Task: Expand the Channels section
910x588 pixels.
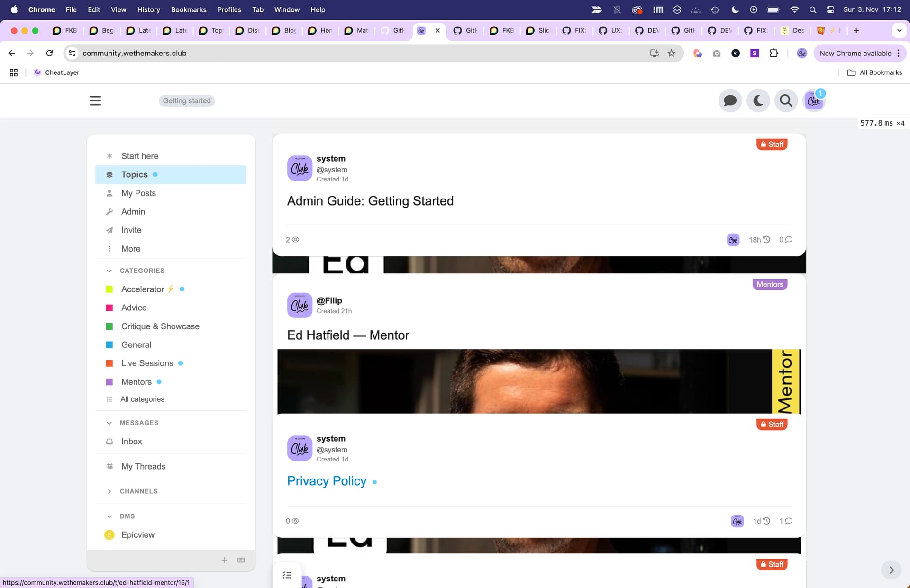Action: point(109,491)
